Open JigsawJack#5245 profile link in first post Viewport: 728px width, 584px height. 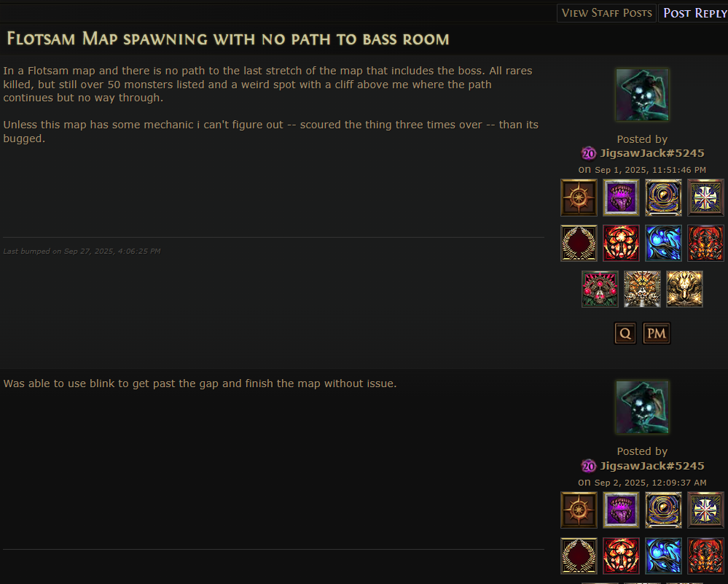pos(652,153)
